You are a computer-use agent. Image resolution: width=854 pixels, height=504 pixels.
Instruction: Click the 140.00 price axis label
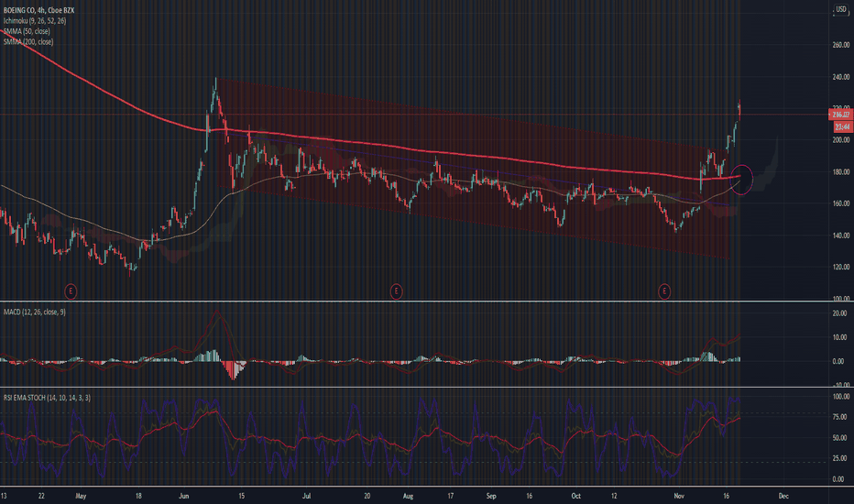pyautogui.click(x=841, y=236)
